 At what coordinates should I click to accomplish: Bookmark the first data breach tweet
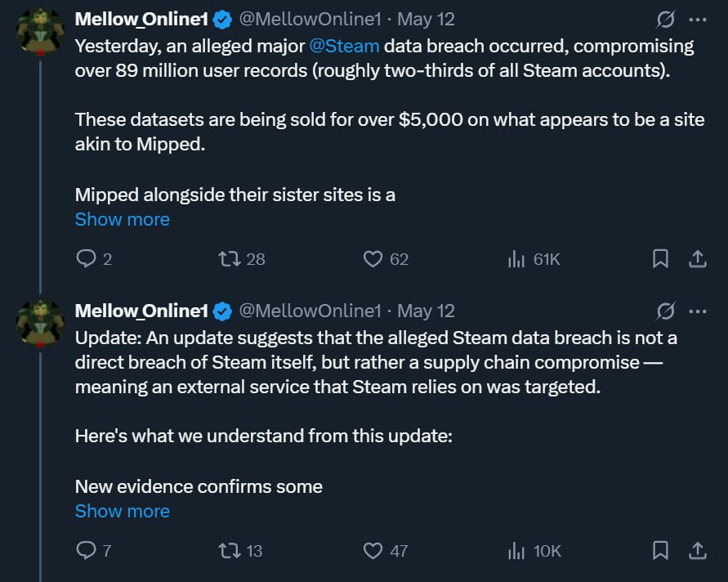coord(660,259)
